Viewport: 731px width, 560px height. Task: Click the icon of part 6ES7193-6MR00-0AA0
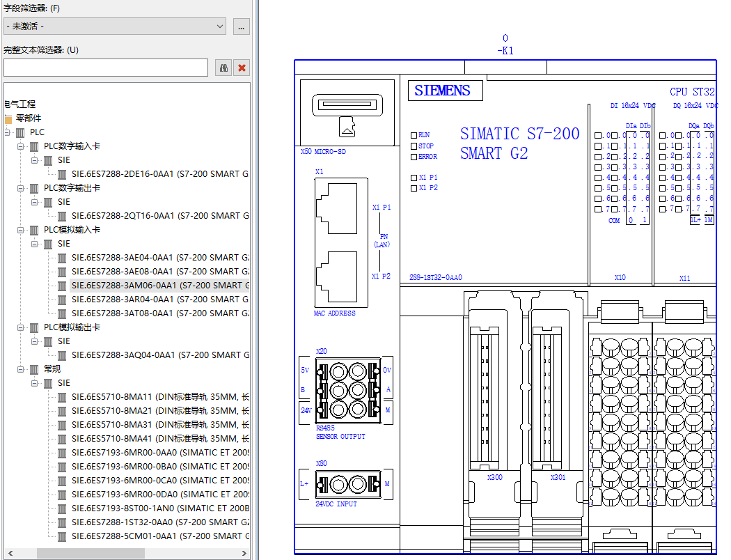click(x=62, y=453)
